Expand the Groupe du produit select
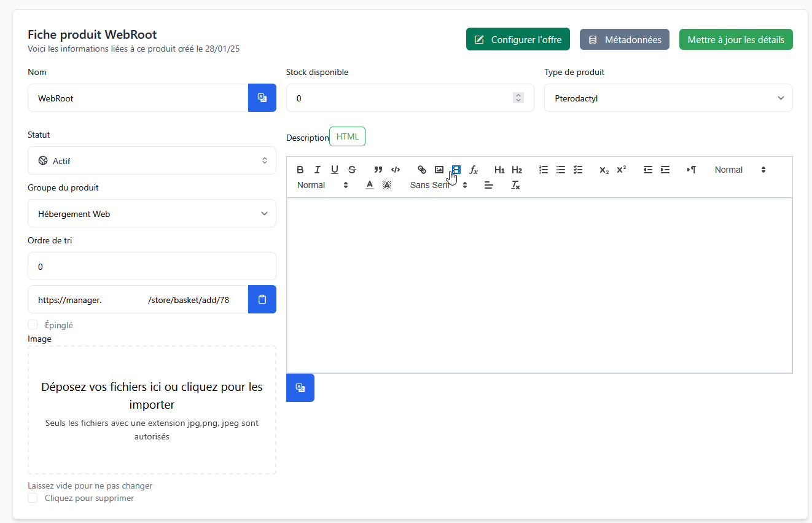This screenshot has height=523, width=812. [x=152, y=214]
